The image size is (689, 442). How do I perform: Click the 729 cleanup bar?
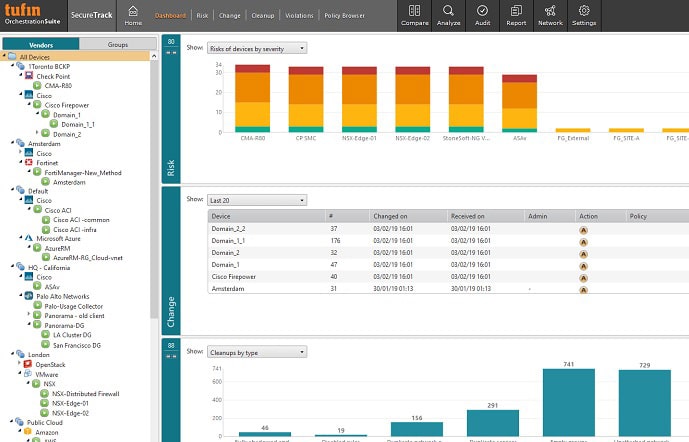[x=645, y=403]
